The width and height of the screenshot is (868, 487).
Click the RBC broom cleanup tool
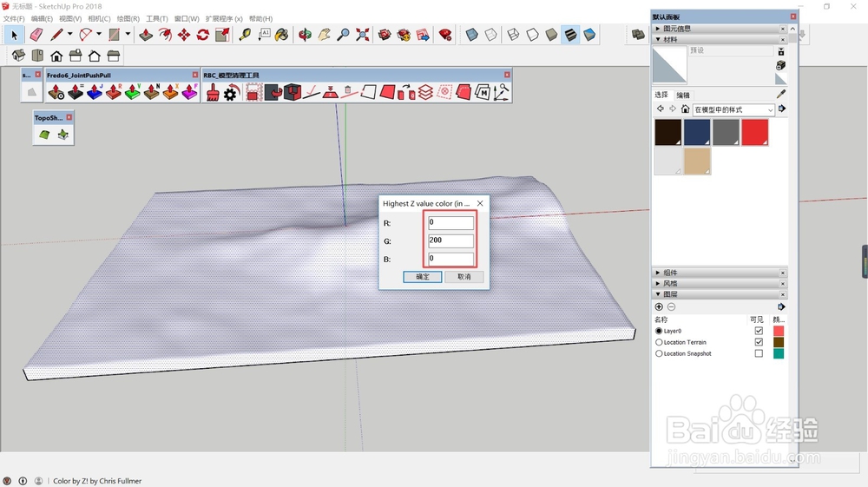[213, 92]
